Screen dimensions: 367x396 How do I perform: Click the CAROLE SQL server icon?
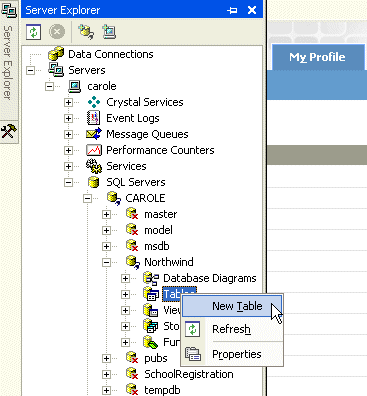click(x=113, y=198)
